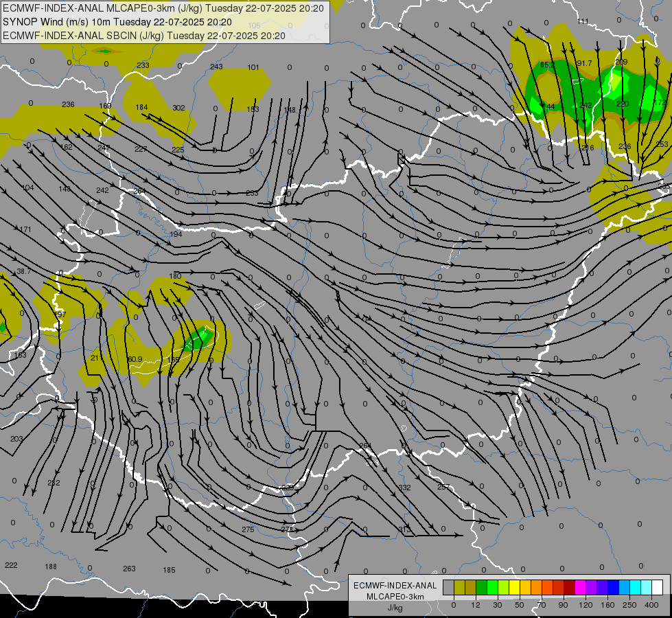Click the map value 180
The width and height of the screenshot is (672, 618).
(175, 276)
